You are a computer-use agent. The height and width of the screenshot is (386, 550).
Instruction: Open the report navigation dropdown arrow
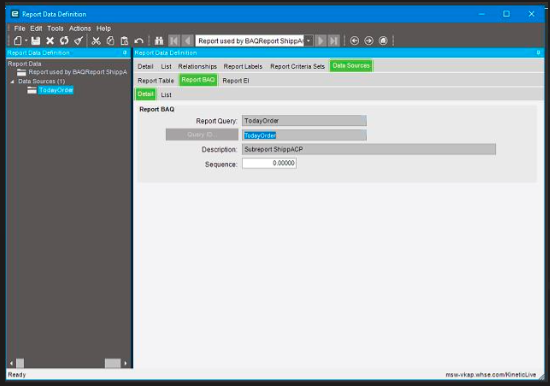click(308, 41)
